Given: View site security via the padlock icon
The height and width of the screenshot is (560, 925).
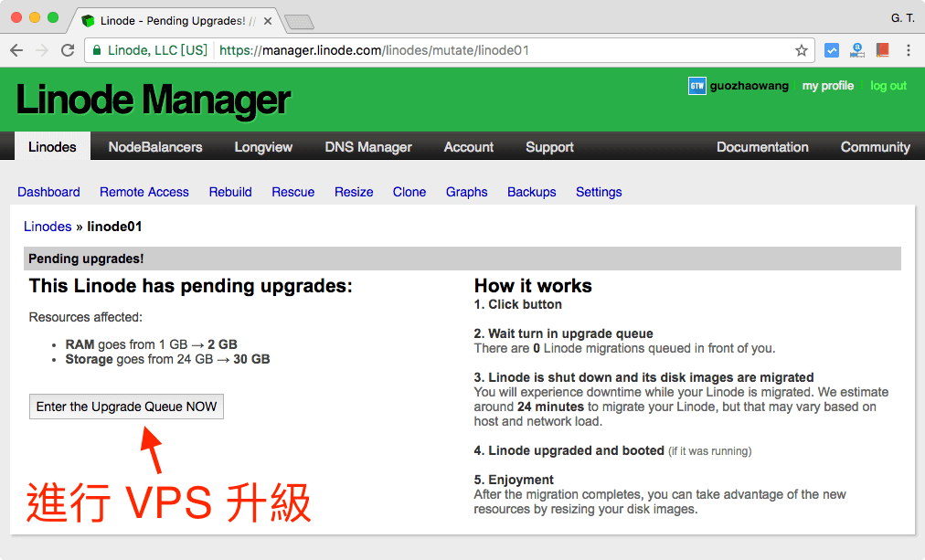Looking at the screenshot, I should coord(97,50).
